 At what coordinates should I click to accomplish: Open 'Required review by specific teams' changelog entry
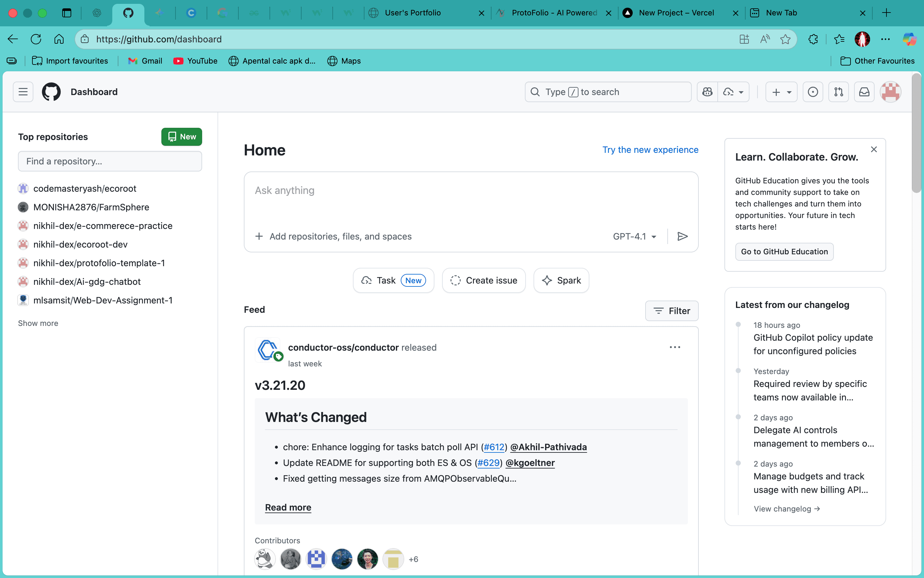[810, 390]
